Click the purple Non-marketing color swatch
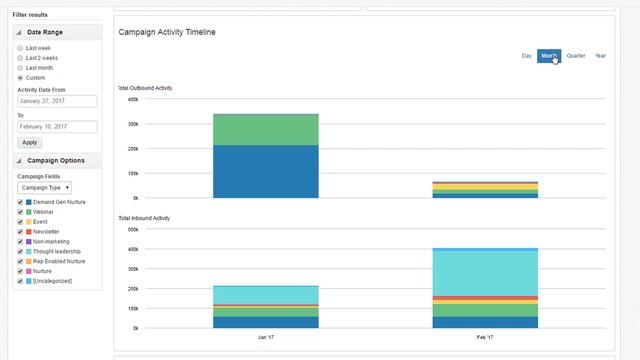The height and width of the screenshot is (360, 640). 29,242
